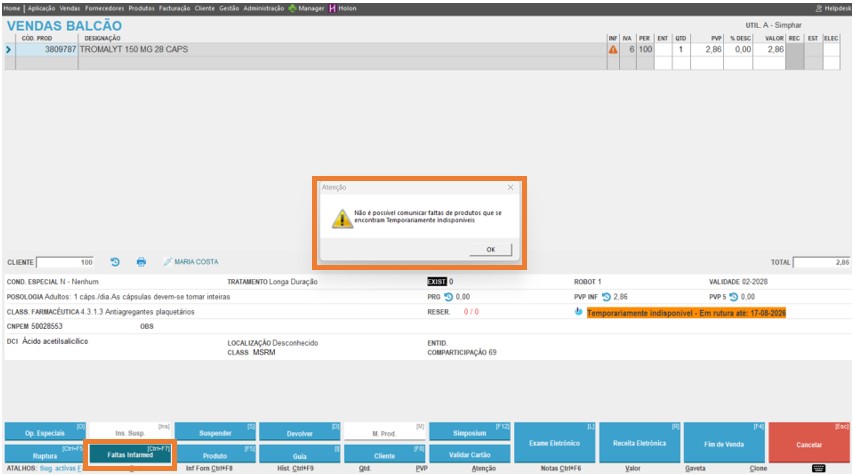853x476 pixels.
Task: Click the Faltas Infarmed button
Action: coord(130,454)
